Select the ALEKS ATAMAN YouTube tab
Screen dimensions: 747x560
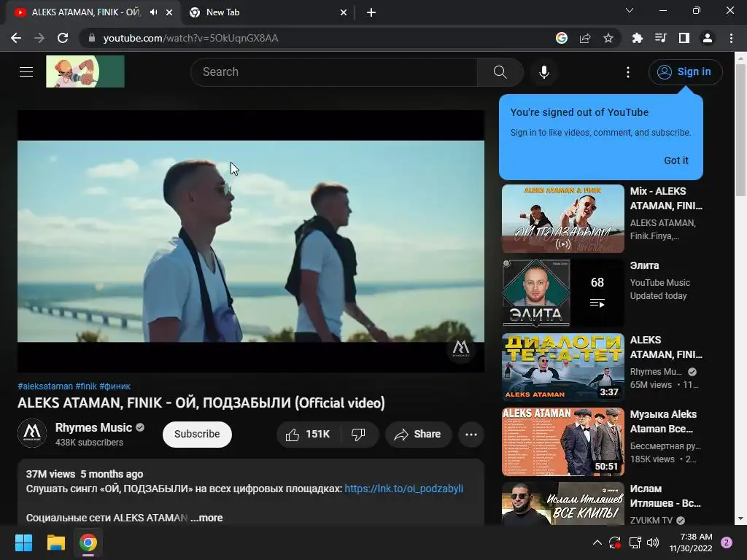coord(86,12)
